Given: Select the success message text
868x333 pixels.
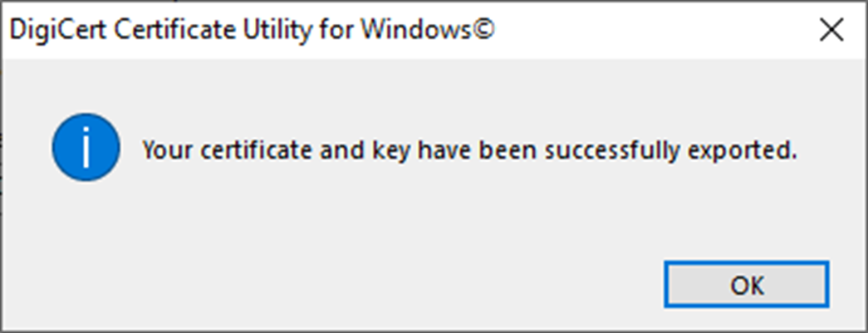Looking at the screenshot, I should point(470,150).
